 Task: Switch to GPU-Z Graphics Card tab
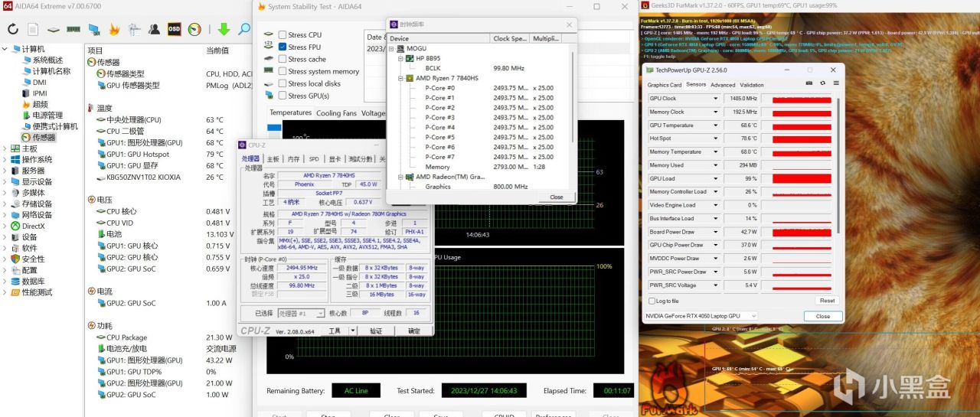point(664,85)
